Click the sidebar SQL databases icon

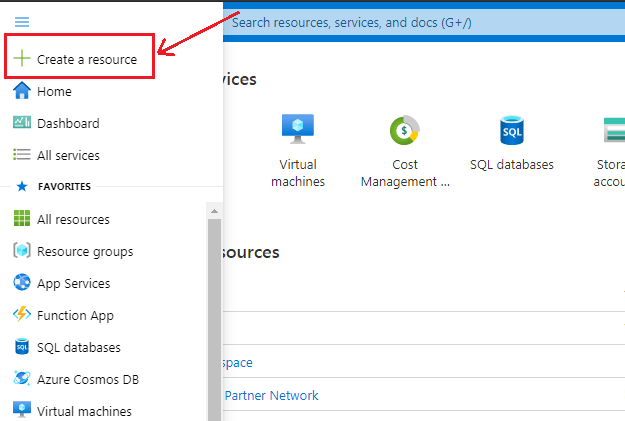point(22,346)
